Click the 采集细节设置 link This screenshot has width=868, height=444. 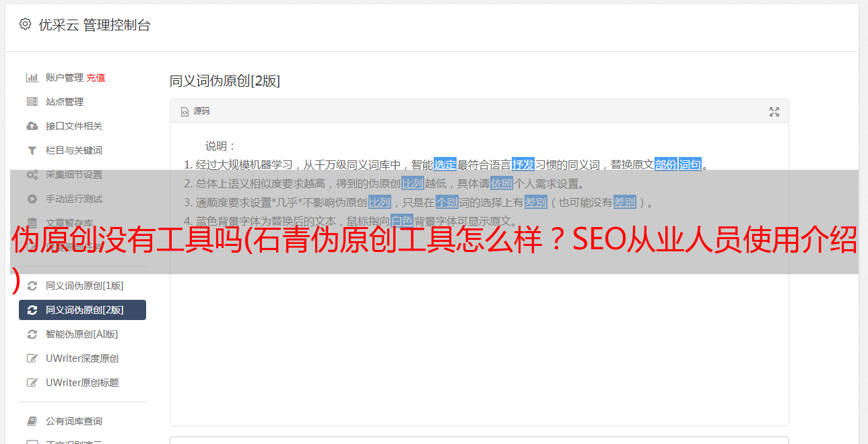click(74, 175)
